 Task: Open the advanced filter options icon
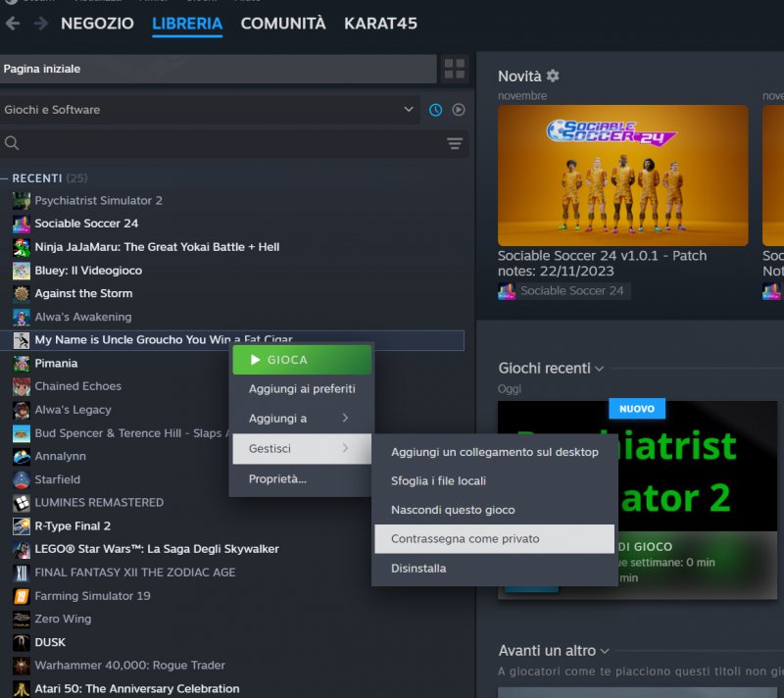454,143
